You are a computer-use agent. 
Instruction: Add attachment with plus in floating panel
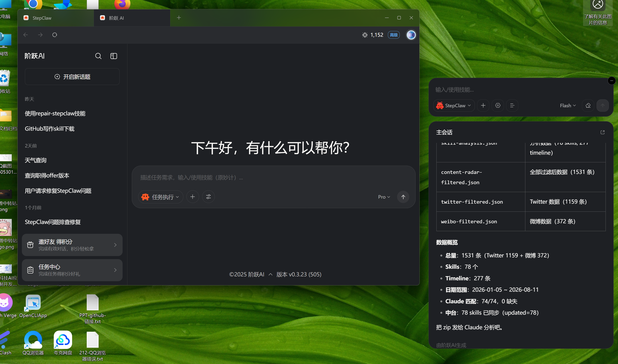click(x=483, y=106)
